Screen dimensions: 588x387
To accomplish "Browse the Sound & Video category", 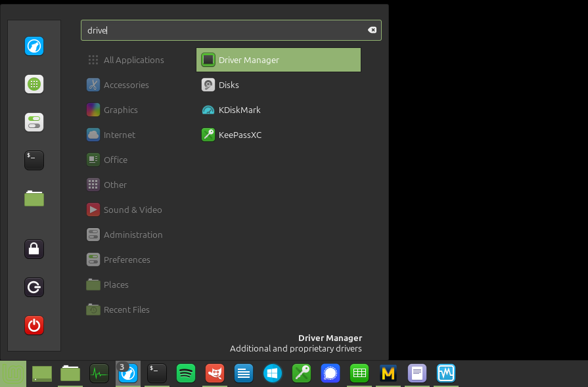I will click(132, 210).
